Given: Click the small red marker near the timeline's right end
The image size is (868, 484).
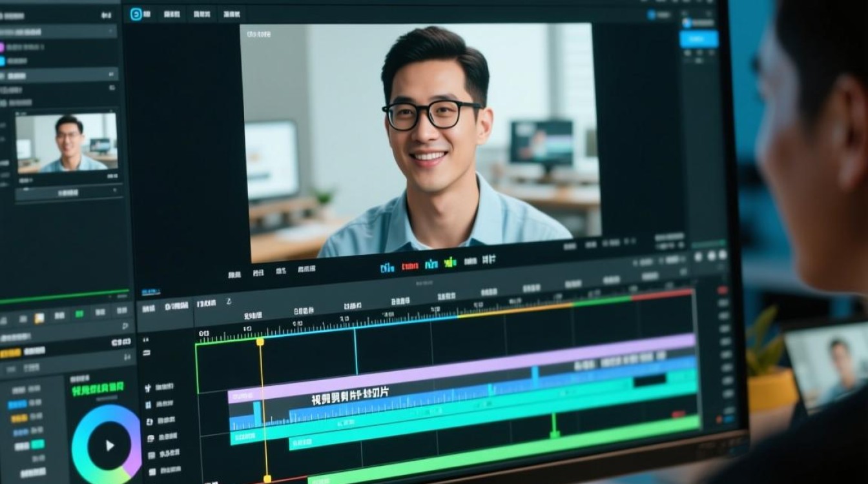Looking at the screenshot, I should [677, 414].
